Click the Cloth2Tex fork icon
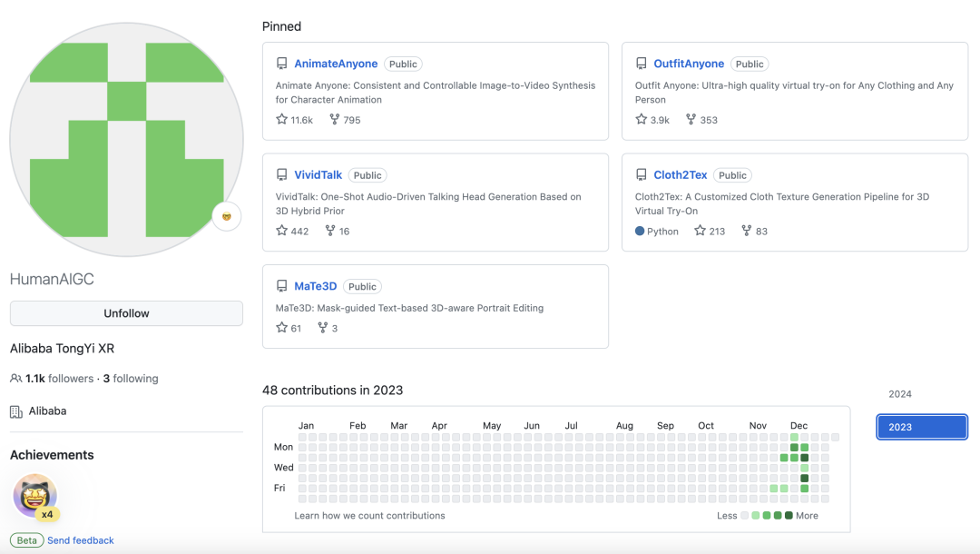Image resolution: width=980 pixels, height=554 pixels. coord(746,231)
